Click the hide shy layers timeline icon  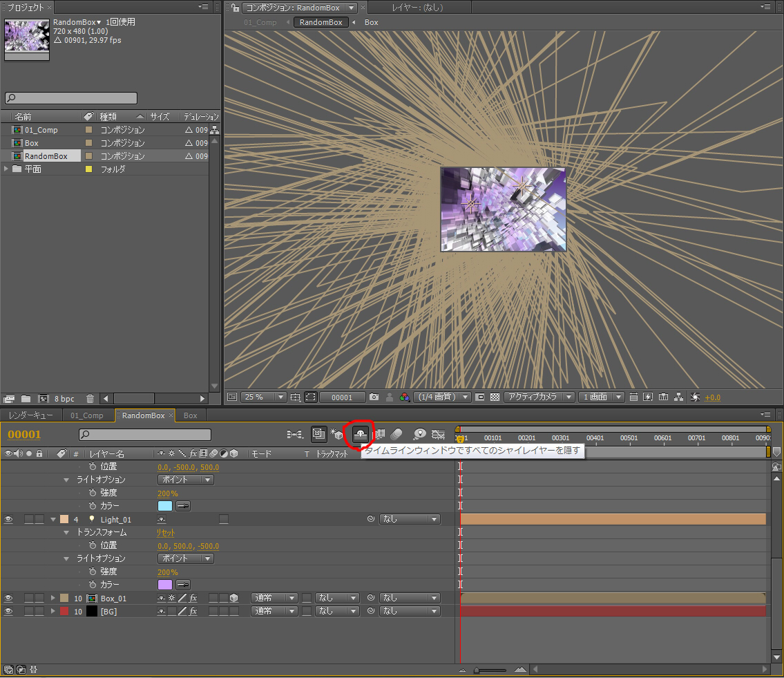(360, 434)
